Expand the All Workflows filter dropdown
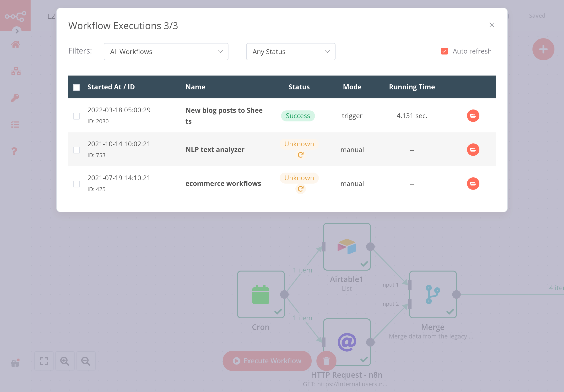This screenshot has width=564, height=392. click(x=166, y=52)
